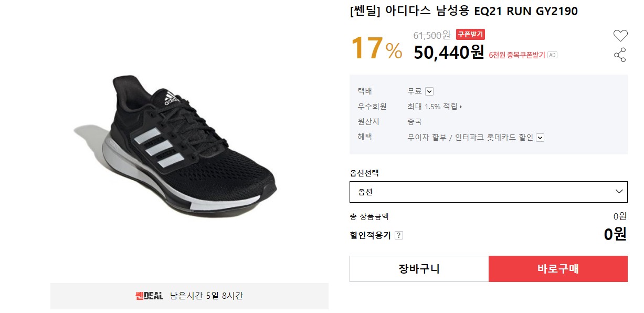Click the question mark beside 할인적용가

coord(399,235)
